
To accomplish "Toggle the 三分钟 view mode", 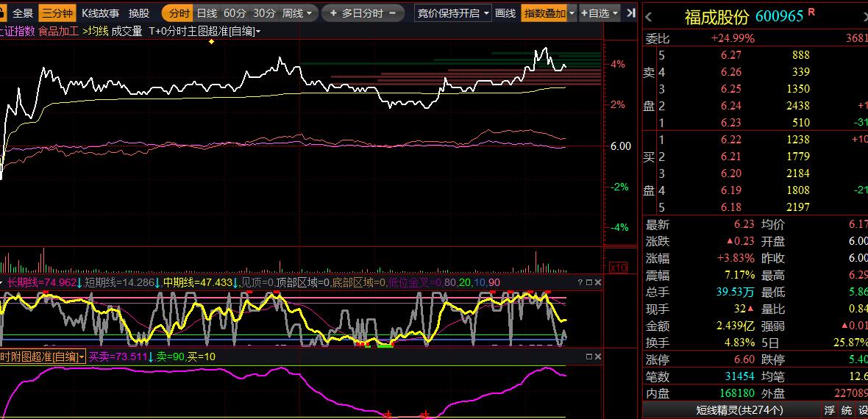I will point(57,13).
